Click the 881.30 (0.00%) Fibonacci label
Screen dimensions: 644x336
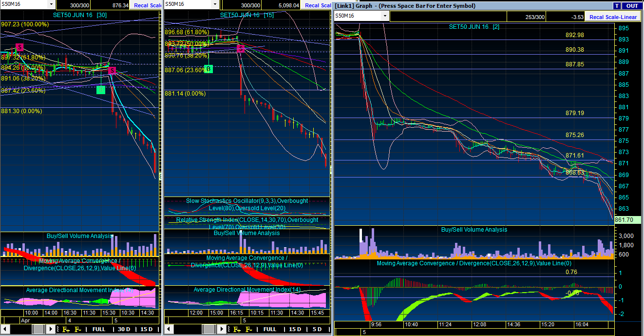(21, 111)
